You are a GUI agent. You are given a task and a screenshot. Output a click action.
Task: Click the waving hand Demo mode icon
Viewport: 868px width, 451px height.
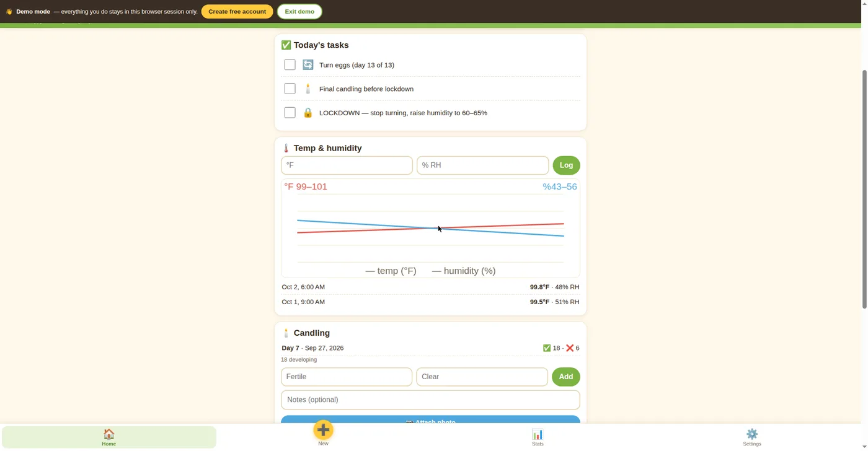[x=9, y=12]
